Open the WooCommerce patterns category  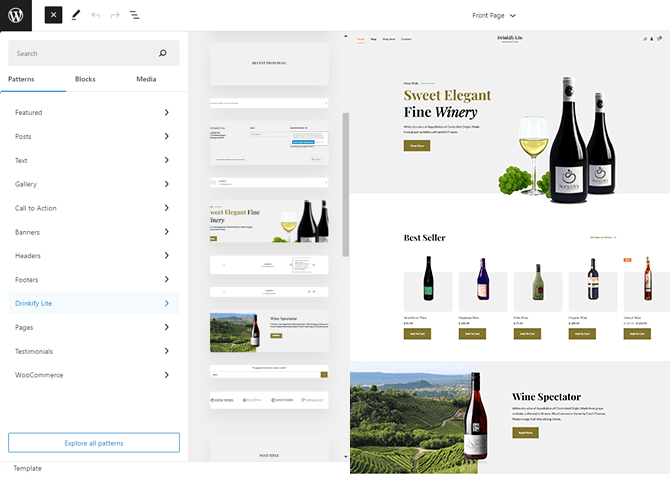tap(93, 375)
